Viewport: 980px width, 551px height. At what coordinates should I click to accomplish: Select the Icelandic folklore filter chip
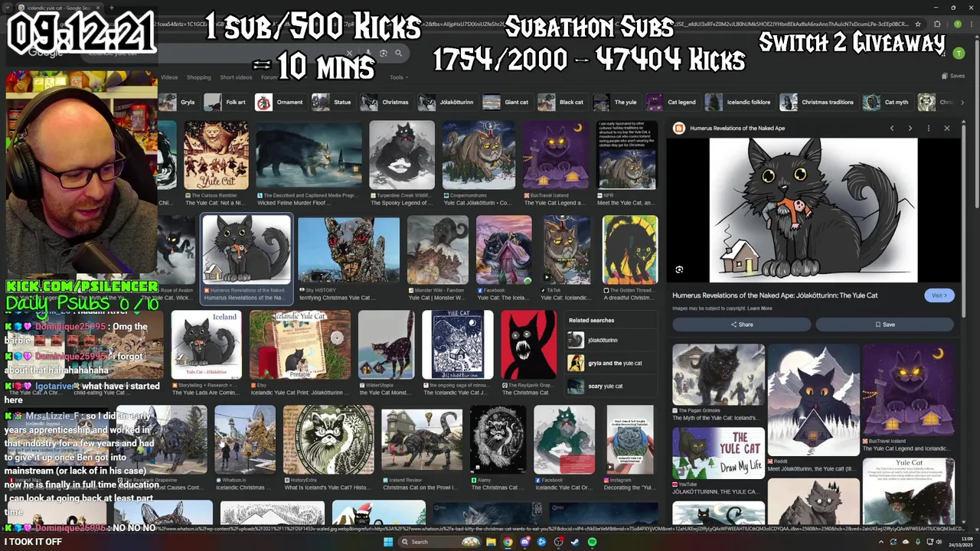click(739, 102)
